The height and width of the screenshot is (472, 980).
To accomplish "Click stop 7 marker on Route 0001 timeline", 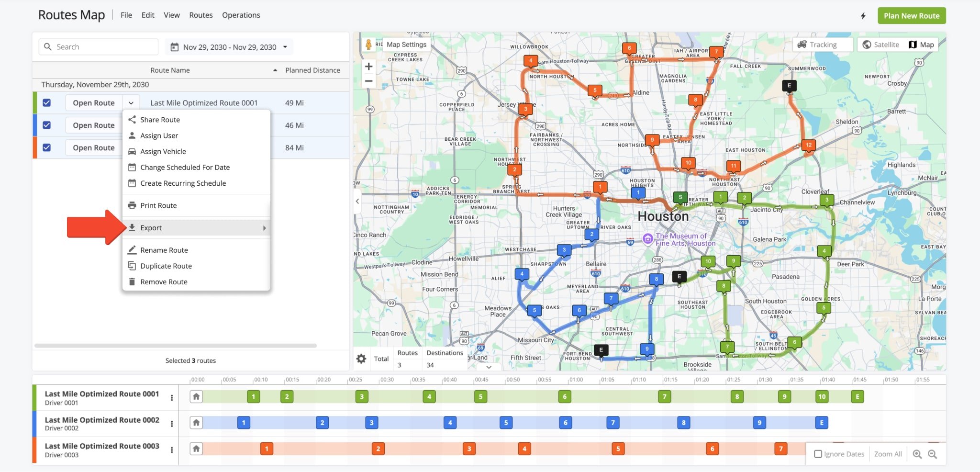I will point(664,396).
